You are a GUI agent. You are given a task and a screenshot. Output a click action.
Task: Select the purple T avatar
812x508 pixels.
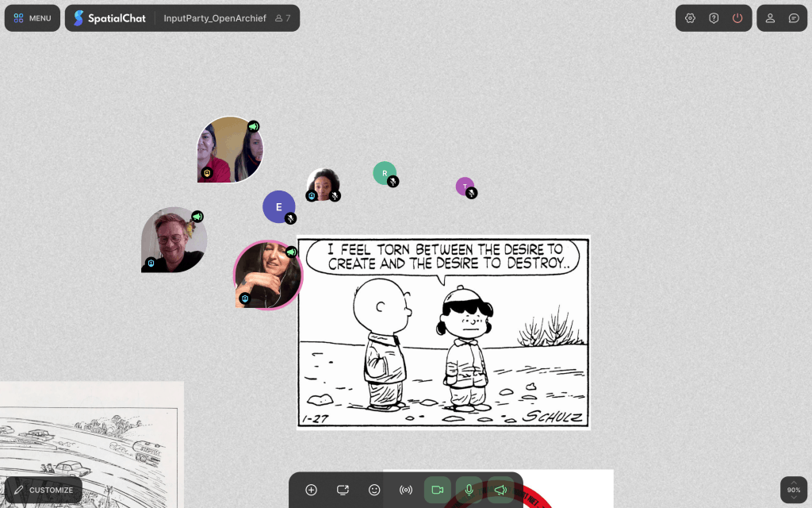[465, 186]
